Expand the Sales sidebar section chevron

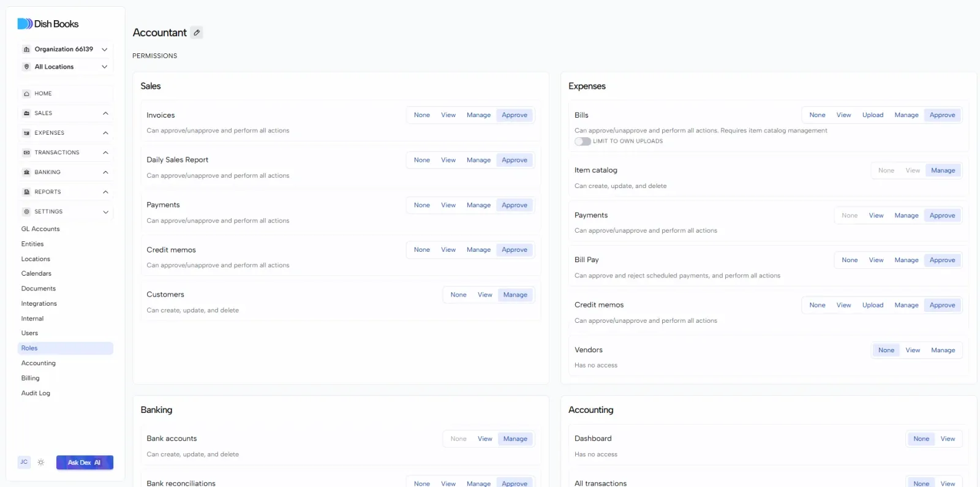[x=105, y=113]
